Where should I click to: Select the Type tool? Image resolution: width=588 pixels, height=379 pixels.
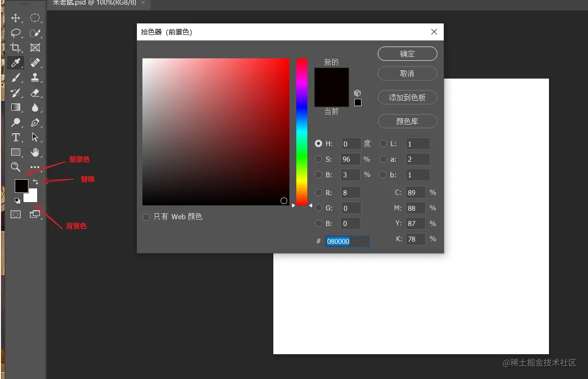pyautogui.click(x=16, y=137)
